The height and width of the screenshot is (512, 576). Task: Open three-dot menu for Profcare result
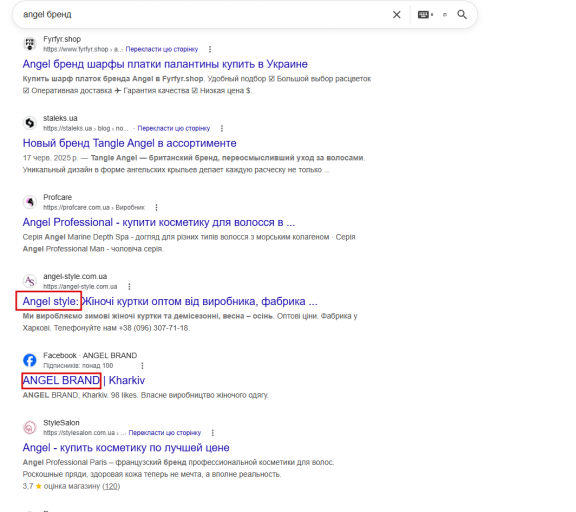coord(156,208)
